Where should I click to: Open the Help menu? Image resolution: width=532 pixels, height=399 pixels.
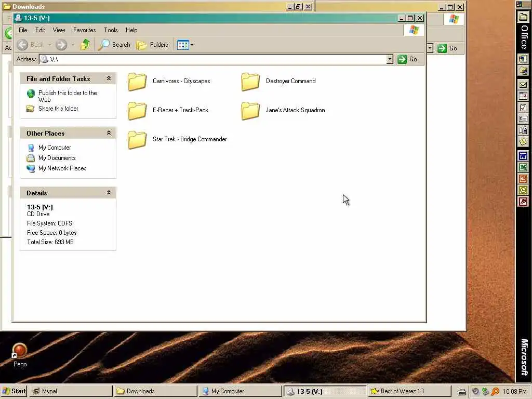coord(131,30)
